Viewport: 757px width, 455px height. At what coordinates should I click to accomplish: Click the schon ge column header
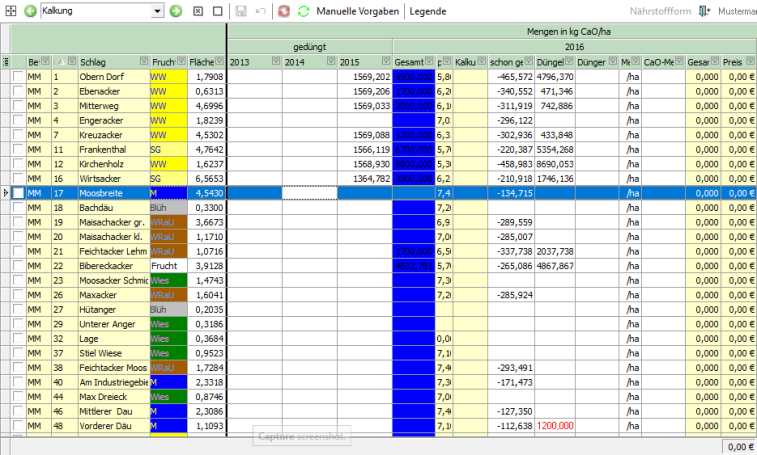(x=511, y=62)
